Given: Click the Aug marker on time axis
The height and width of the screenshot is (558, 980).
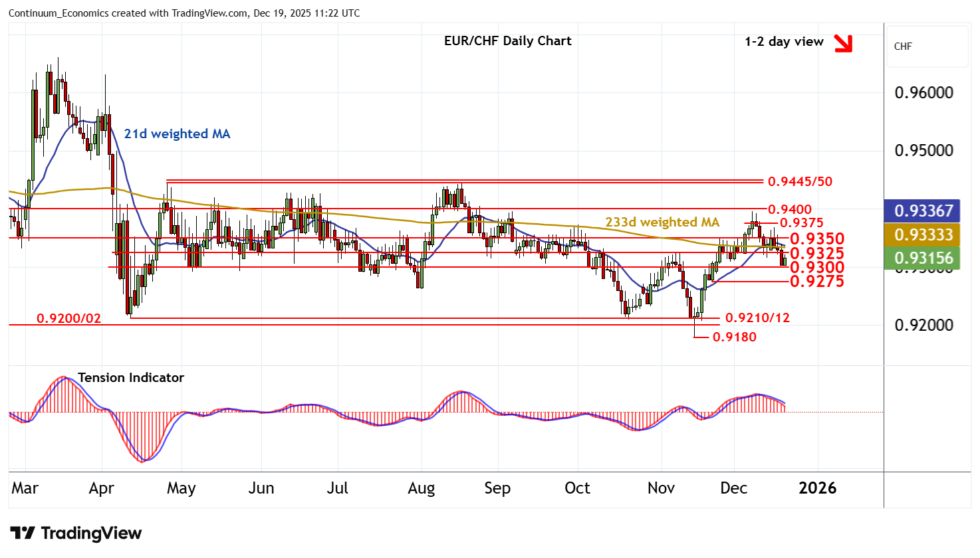Looking at the screenshot, I should [x=421, y=488].
